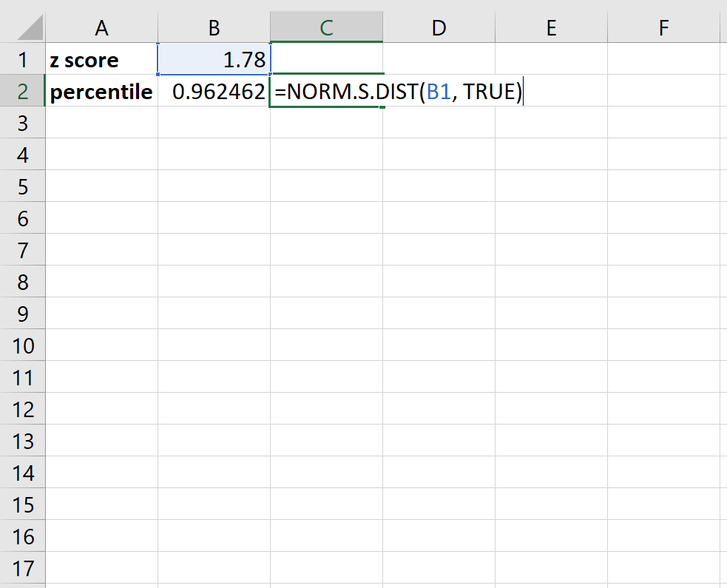Select empty cell E1

pos(550,59)
